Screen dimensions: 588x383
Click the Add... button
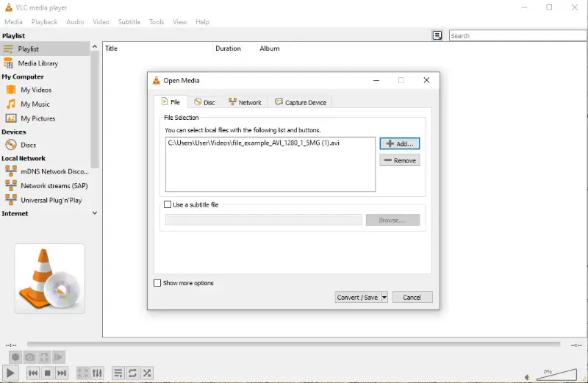pos(400,143)
